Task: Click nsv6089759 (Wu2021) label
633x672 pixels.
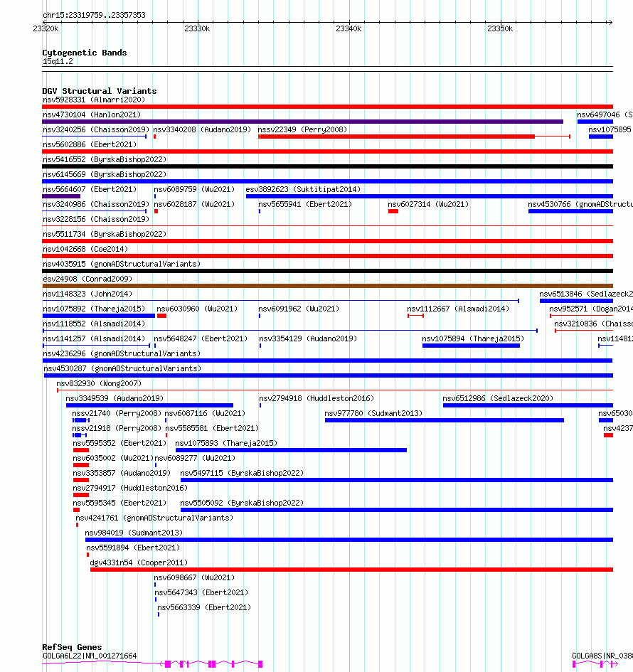Action: click(x=194, y=189)
